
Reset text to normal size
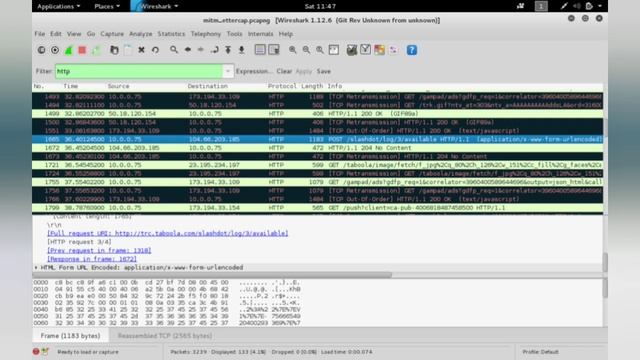pos(320,50)
